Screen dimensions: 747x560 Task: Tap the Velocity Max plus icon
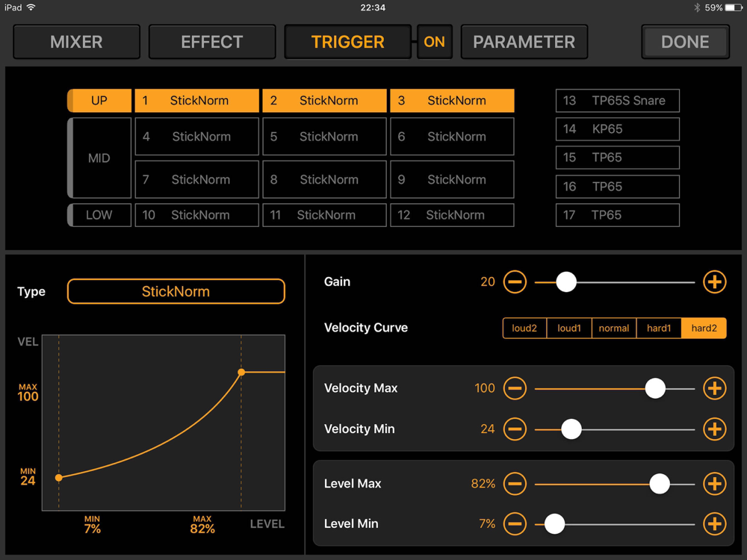click(714, 388)
